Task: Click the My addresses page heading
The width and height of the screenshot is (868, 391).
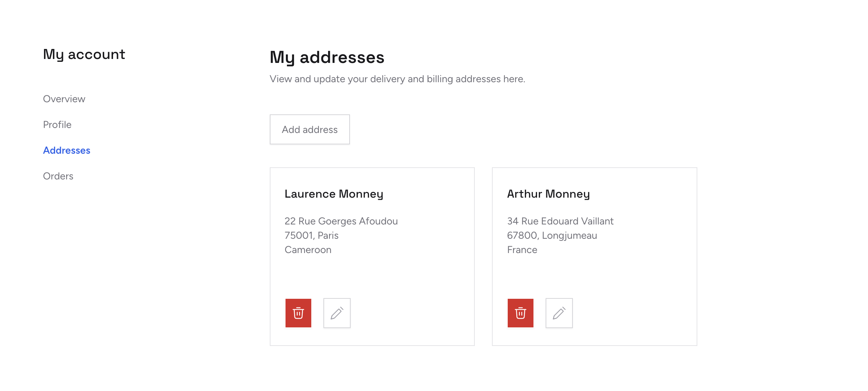Action: click(327, 57)
